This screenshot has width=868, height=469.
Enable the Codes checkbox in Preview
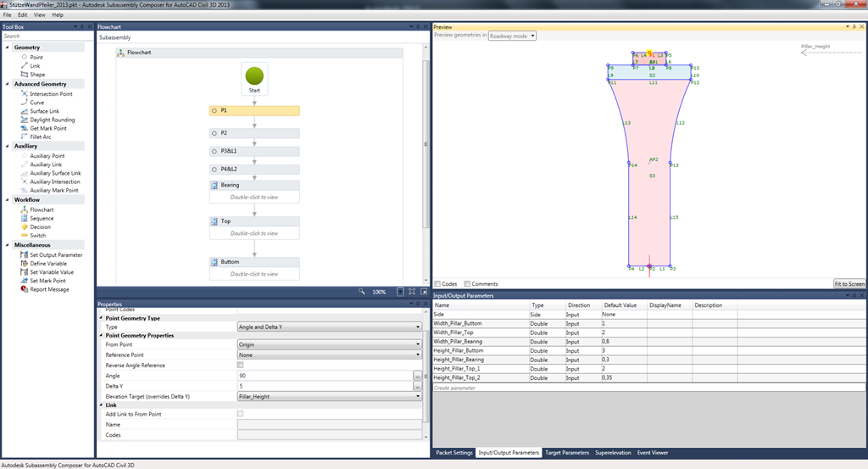coord(437,284)
